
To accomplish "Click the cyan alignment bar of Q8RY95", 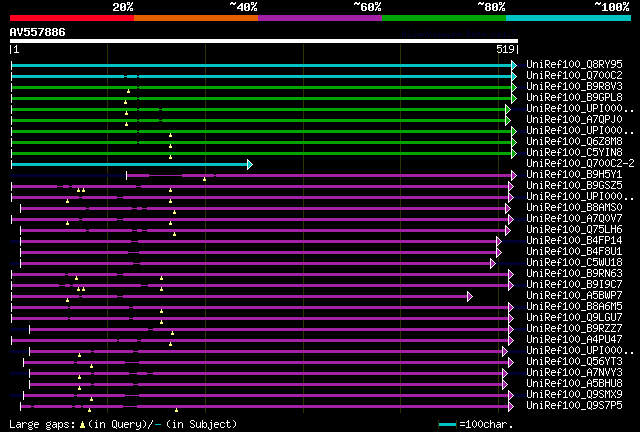I will click(261, 65).
